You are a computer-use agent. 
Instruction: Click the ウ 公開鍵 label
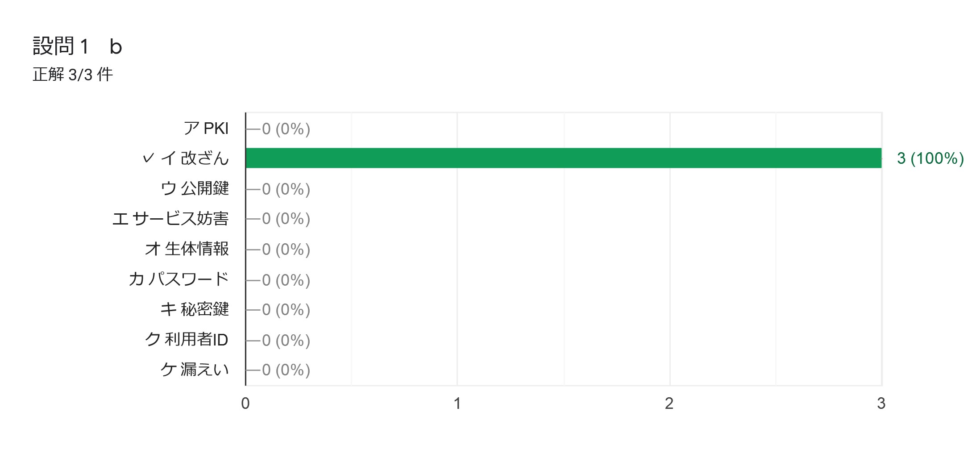tap(195, 188)
